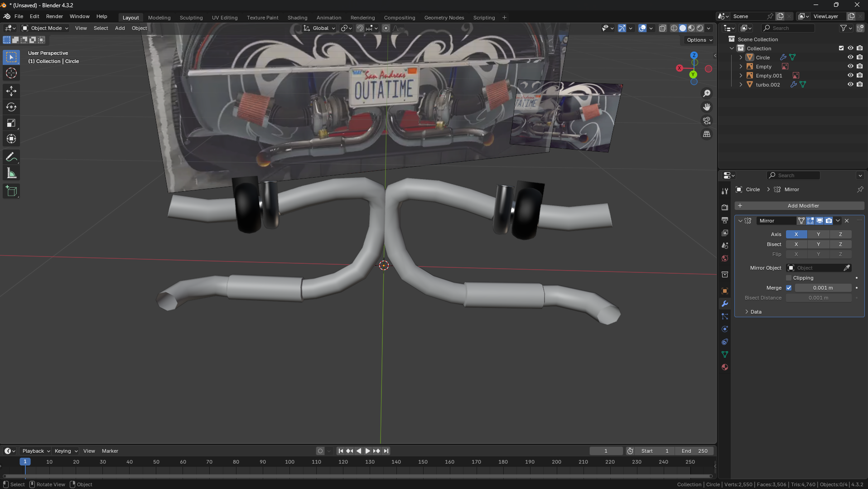The image size is (868, 489).
Task: Open the Object properties tab icon
Action: 725,291
